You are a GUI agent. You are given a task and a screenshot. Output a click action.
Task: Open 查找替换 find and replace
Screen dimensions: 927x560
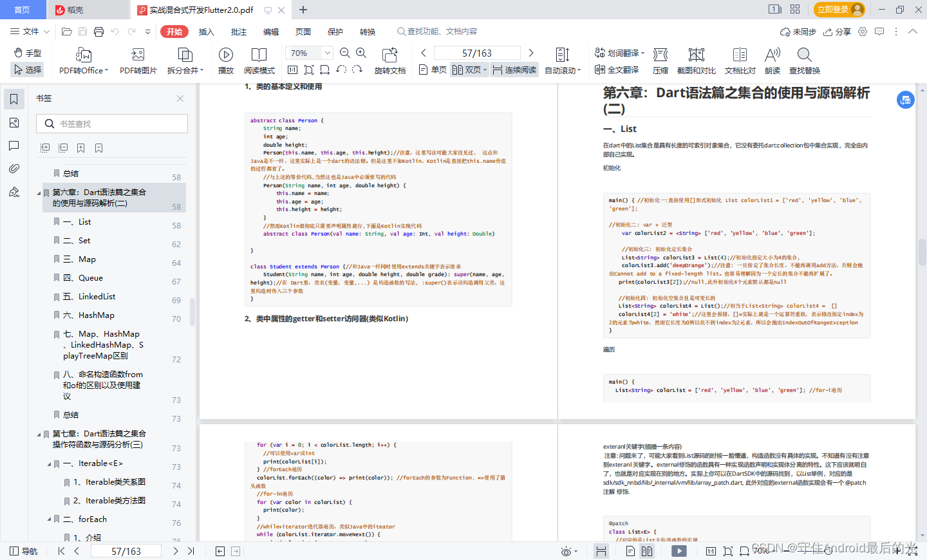point(805,61)
